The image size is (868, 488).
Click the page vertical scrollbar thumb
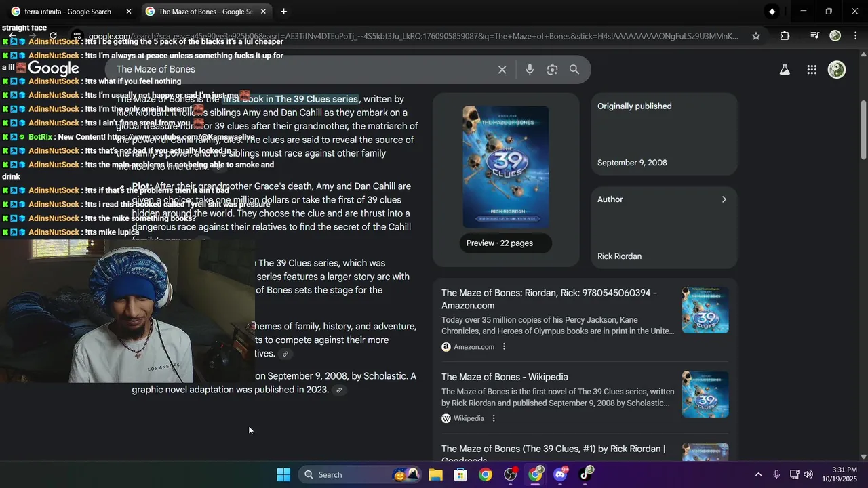(x=863, y=130)
